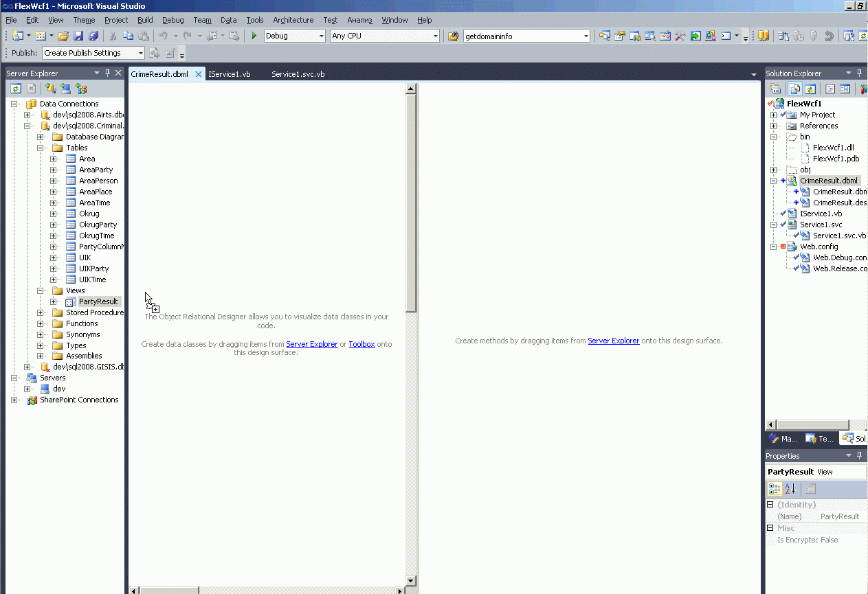Open the Tools menu
This screenshot has width=868, height=594.
click(x=254, y=20)
